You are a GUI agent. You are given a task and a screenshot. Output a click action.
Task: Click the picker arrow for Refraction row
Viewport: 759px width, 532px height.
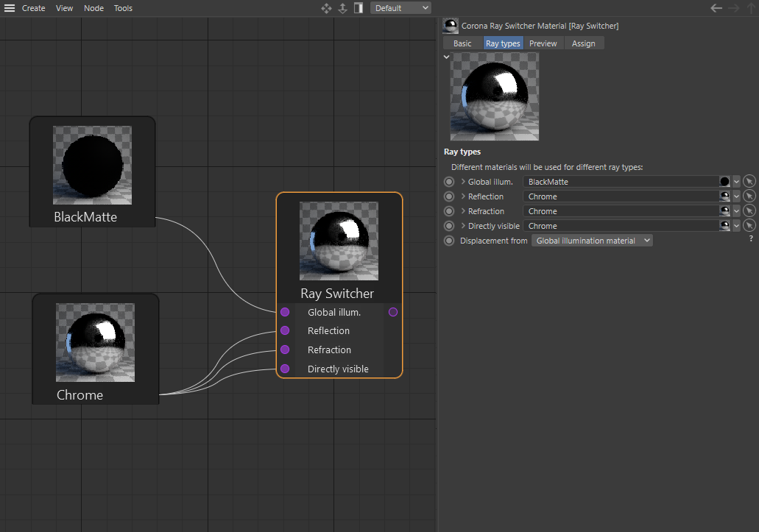pyautogui.click(x=749, y=211)
